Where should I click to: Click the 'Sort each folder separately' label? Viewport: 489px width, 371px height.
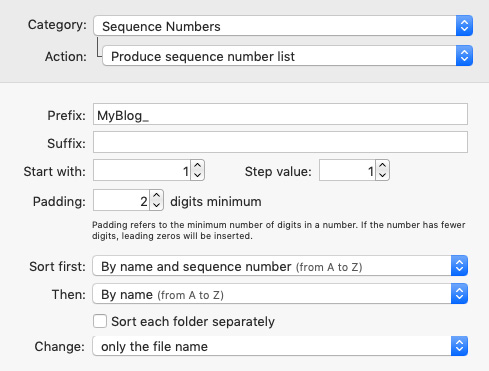(x=193, y=322)
